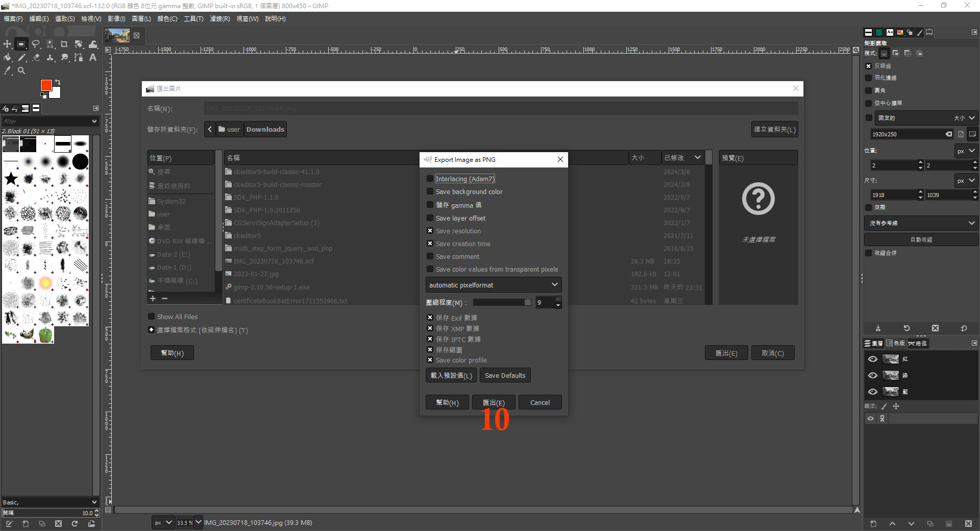Click 匯出(E) in Export as PNG dialog
This screenshot has width=980, height=531.
494,402
